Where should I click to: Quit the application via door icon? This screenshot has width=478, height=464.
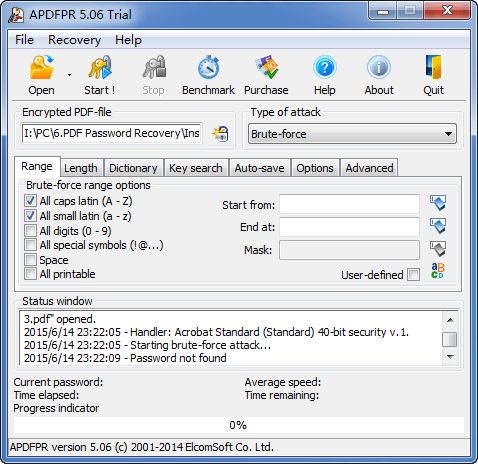click(x=433, y=68)
